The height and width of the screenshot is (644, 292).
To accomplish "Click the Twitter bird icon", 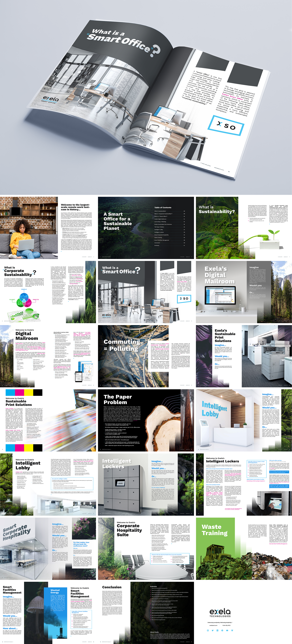I will tap(213, 630).
